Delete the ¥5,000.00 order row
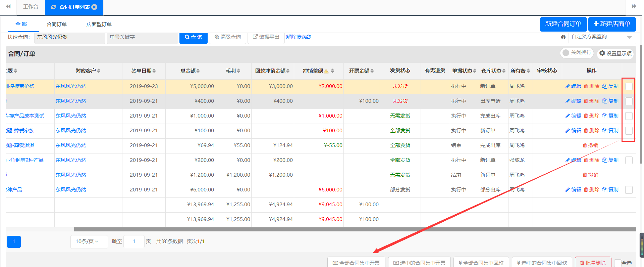 pyautogui.click(x=592, y=86)
